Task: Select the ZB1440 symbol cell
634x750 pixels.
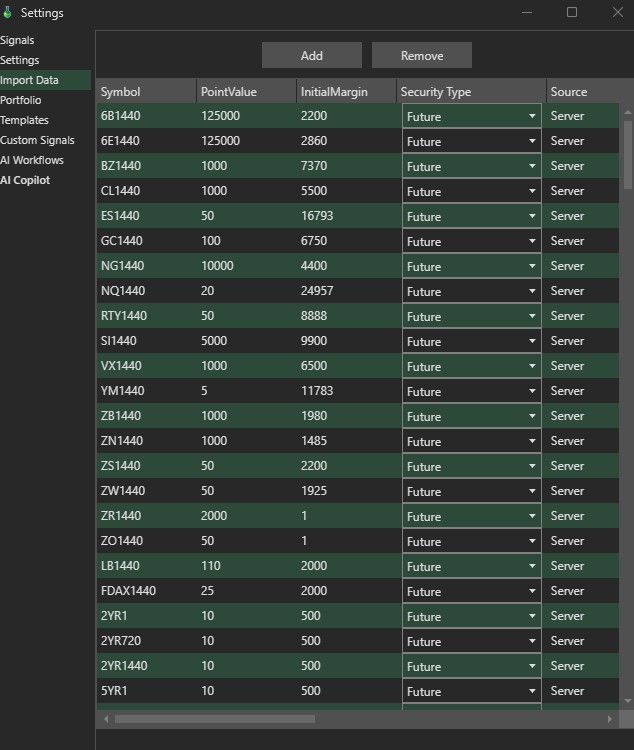Action: [121, 416]
